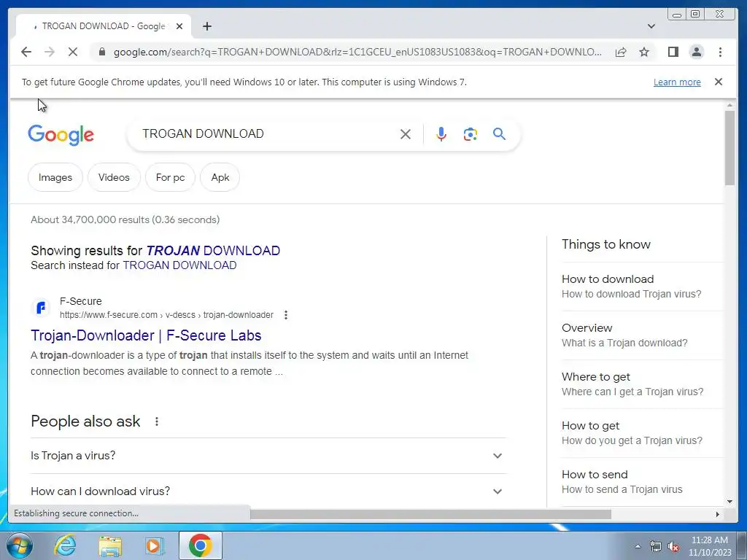The height and width of the screenshot is (560, 747).
Task: Open Learn more about Chrome updates
Action: click(677, 82)
